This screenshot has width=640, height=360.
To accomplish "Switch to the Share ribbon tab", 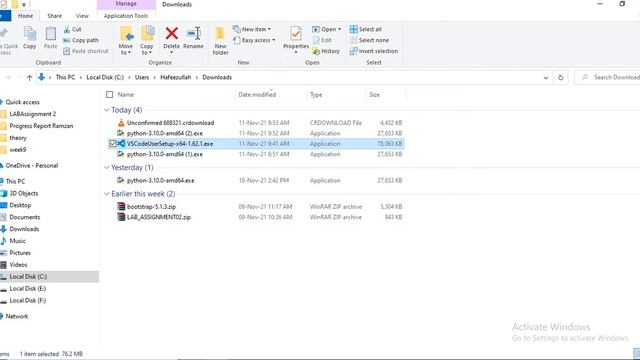I will [x=54, y=16].
